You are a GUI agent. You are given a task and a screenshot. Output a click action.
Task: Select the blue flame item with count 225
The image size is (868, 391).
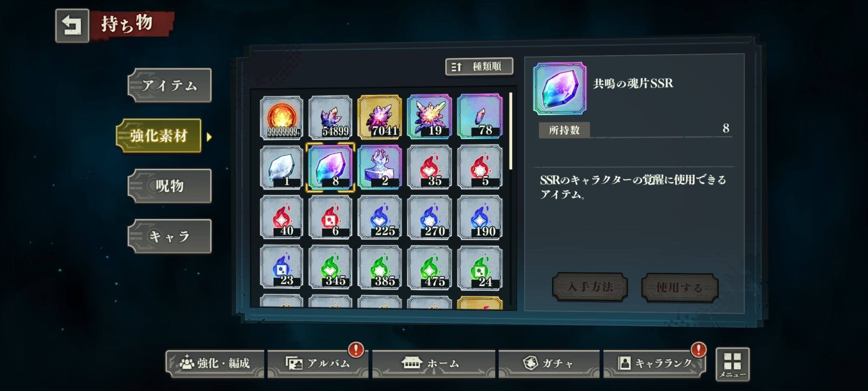click(x=380, y=217)
